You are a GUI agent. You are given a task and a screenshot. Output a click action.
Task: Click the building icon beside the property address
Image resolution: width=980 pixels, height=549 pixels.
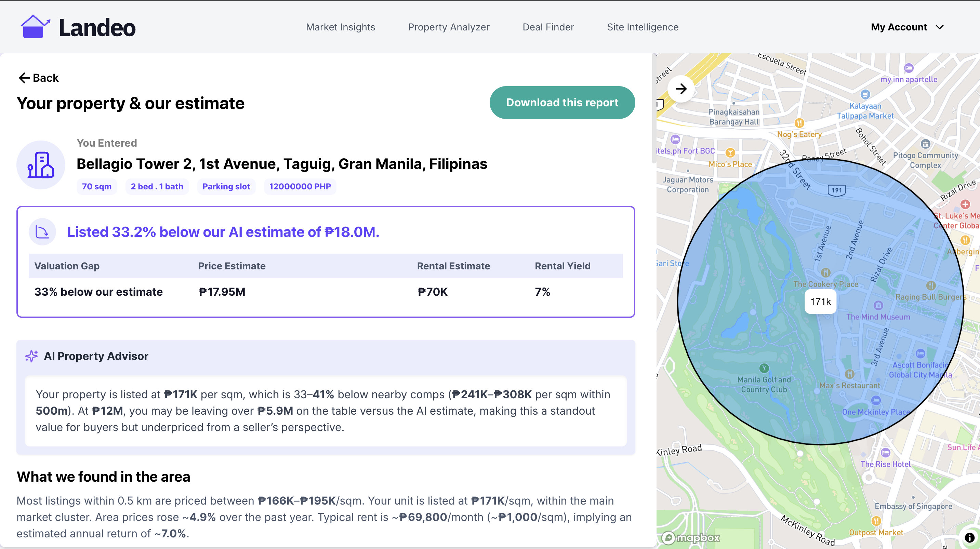coord(41,165)
